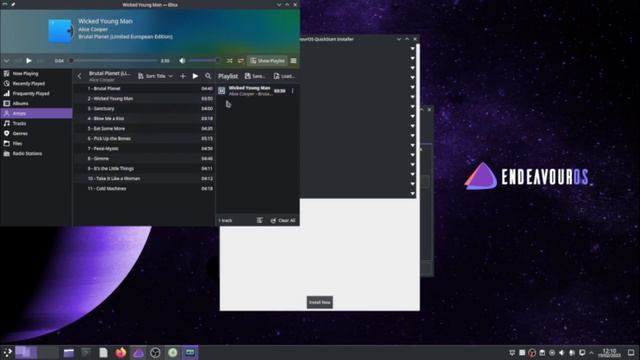Select track 11 - Cold Machines
This screenshot has width=640, height=360.
click(x=144, y=189)
